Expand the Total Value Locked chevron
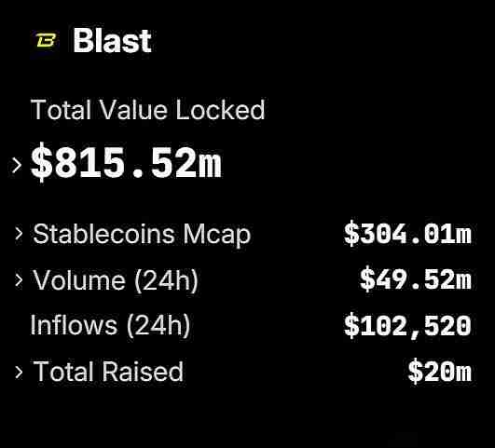 tap(17, 165)
